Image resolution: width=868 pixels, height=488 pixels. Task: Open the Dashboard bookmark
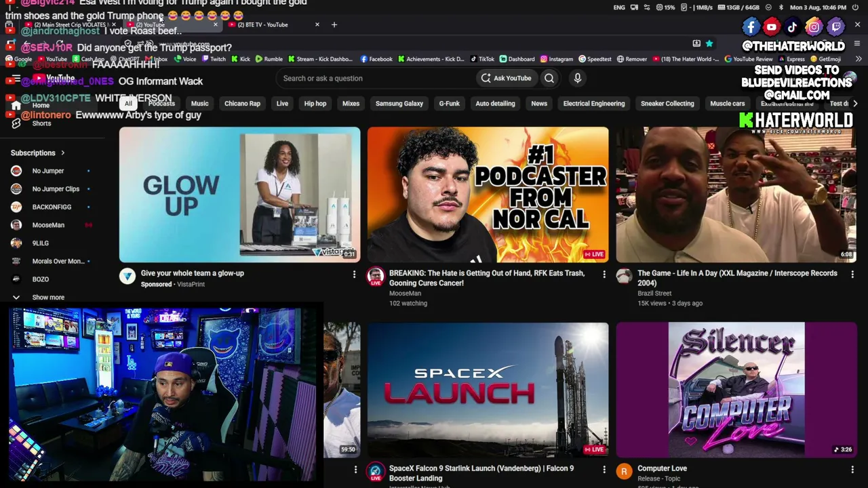[516, 59]
